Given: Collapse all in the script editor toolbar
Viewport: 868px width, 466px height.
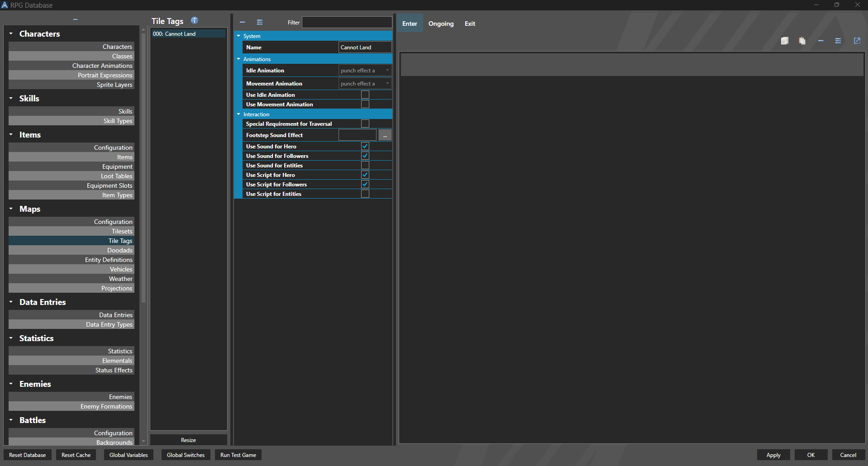Looking at the screenshot, I should (x=820, y=41).
